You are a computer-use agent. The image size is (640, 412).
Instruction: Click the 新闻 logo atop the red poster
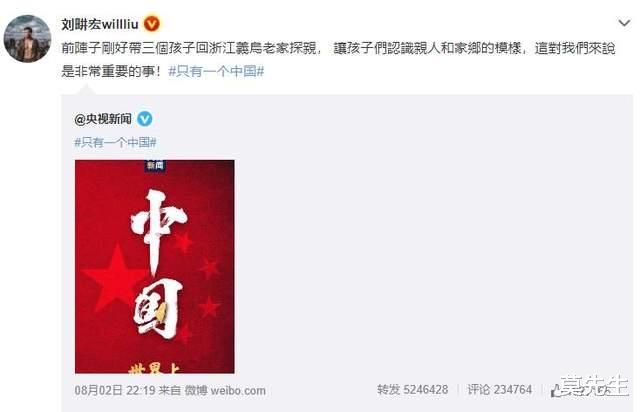[x=155, y=165]
